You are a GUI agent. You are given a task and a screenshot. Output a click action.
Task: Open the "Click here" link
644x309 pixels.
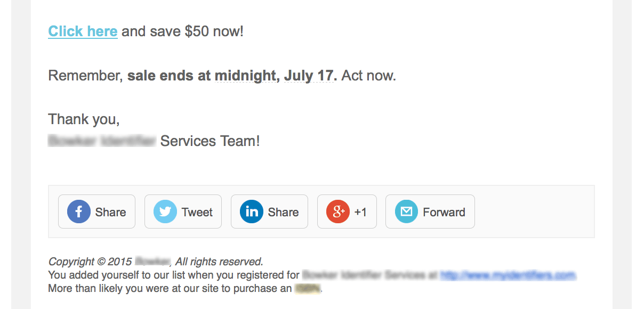point(83,31)
